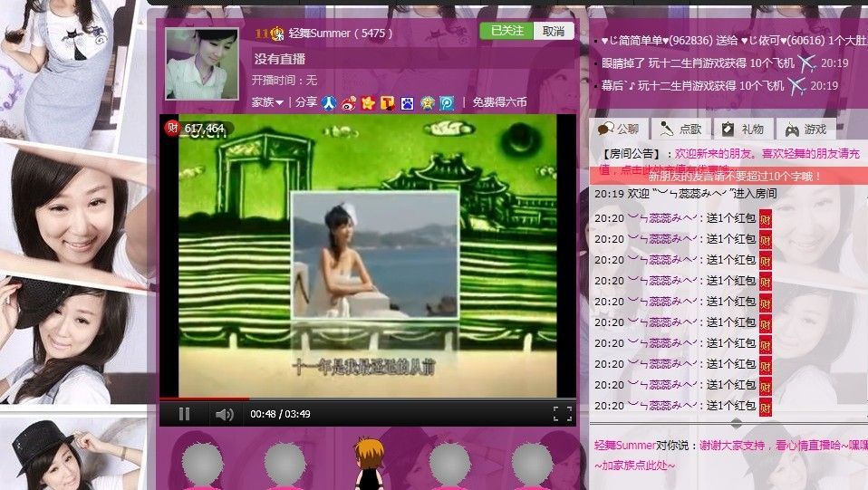Click the level 11 badge next to host name

click(x=270, y=34)
